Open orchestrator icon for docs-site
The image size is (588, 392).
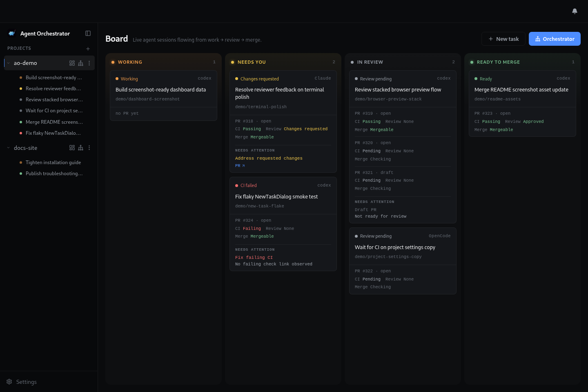tap(80, 148)
